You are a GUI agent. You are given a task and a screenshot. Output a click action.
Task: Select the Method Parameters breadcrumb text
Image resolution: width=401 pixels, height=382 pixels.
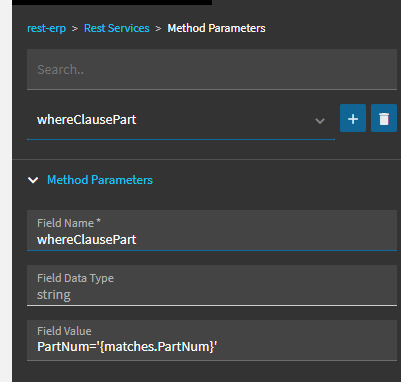(216, 28)
